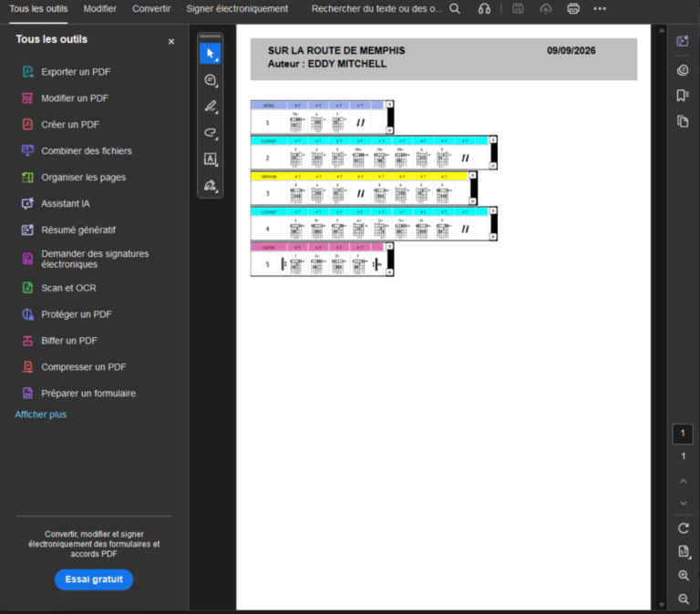
Task: Click the current page number box
Action: coord(683,434)
